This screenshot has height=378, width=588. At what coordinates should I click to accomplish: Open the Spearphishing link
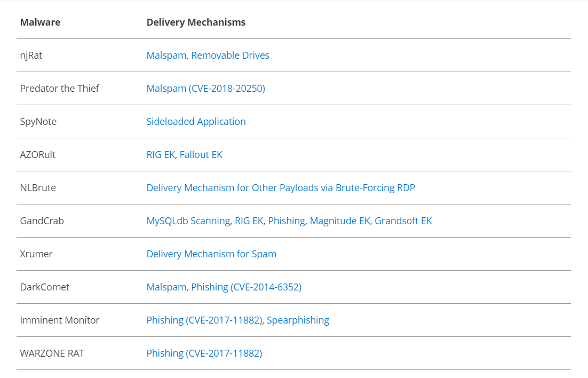298,320
